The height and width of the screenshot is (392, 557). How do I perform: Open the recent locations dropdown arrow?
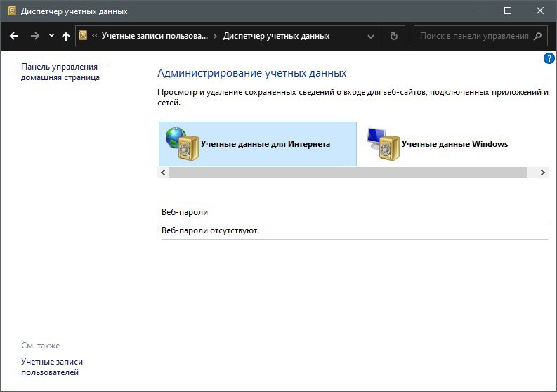point(51,36)
